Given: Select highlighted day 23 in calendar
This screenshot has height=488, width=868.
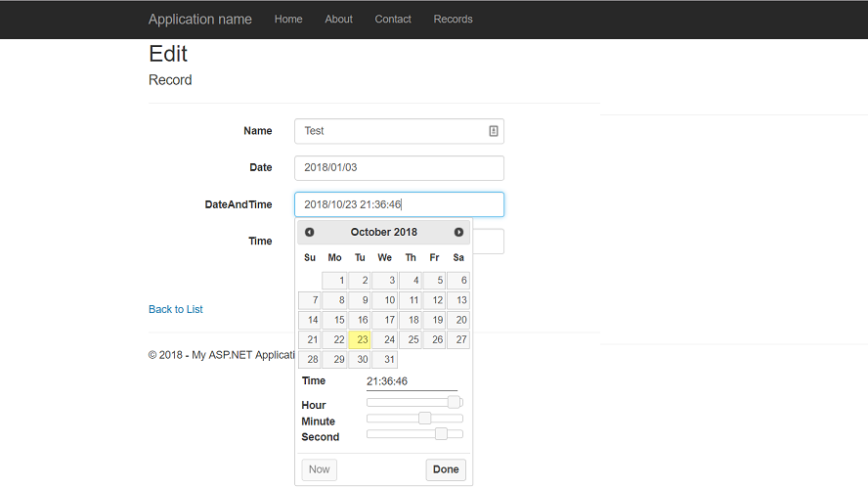Looking at the screenshot, I should tap(360, 339).
